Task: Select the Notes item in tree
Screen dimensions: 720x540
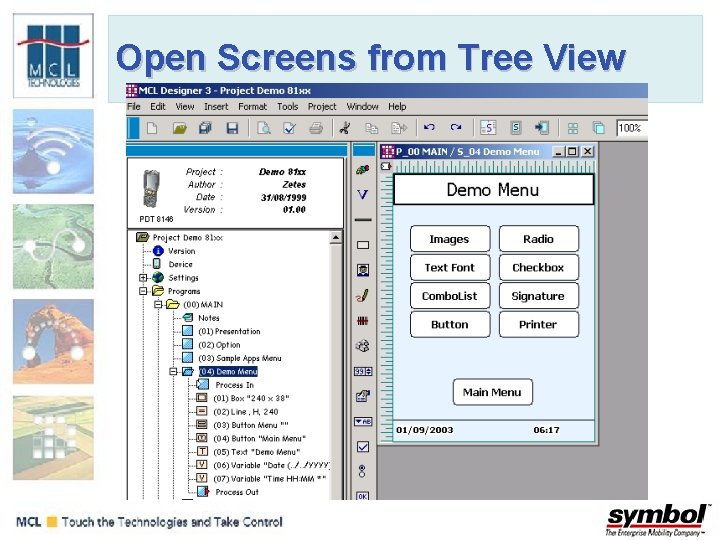Action: click(x=208, y=318)
